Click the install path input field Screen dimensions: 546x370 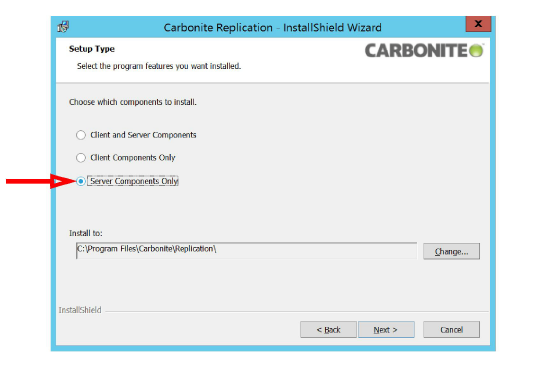point(246,251)
